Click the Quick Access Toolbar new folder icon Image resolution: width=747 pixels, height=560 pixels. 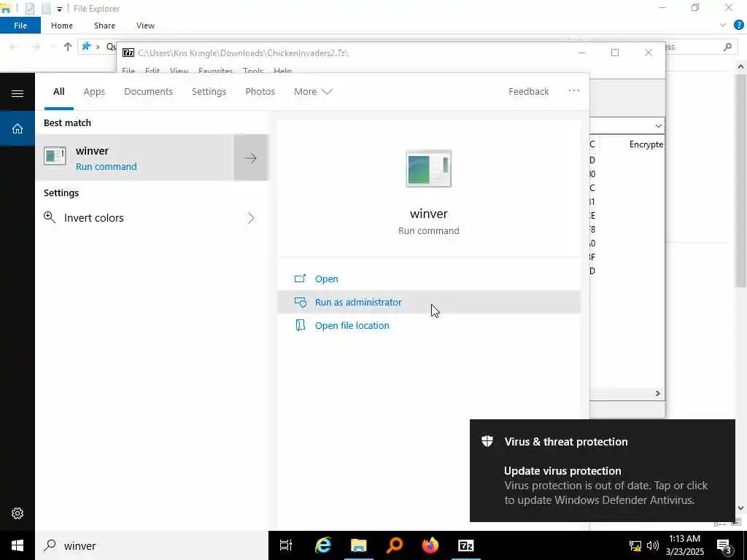46,9
